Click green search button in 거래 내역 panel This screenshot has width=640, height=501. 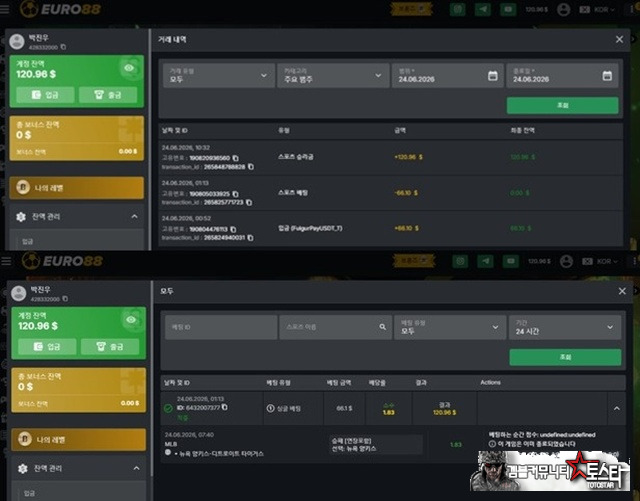pyautogui.click(x=562, y=105)
